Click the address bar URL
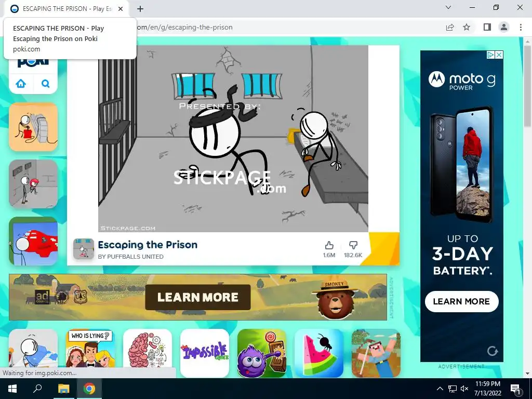The image size is (532, 399). tap(185, 27)
